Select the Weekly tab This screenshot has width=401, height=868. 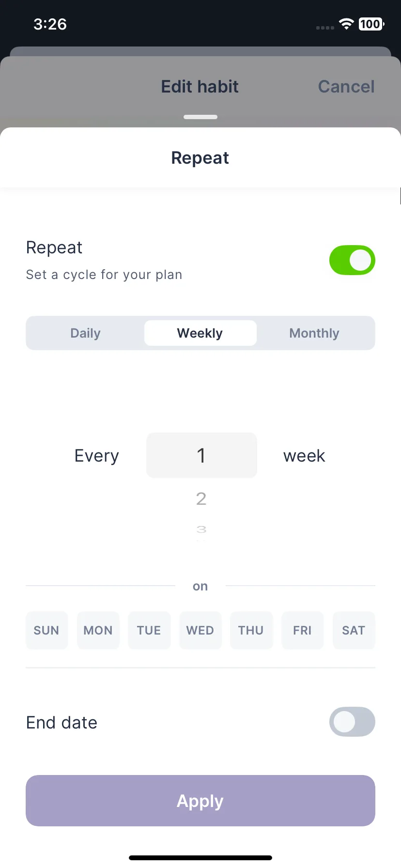[200, 333]
